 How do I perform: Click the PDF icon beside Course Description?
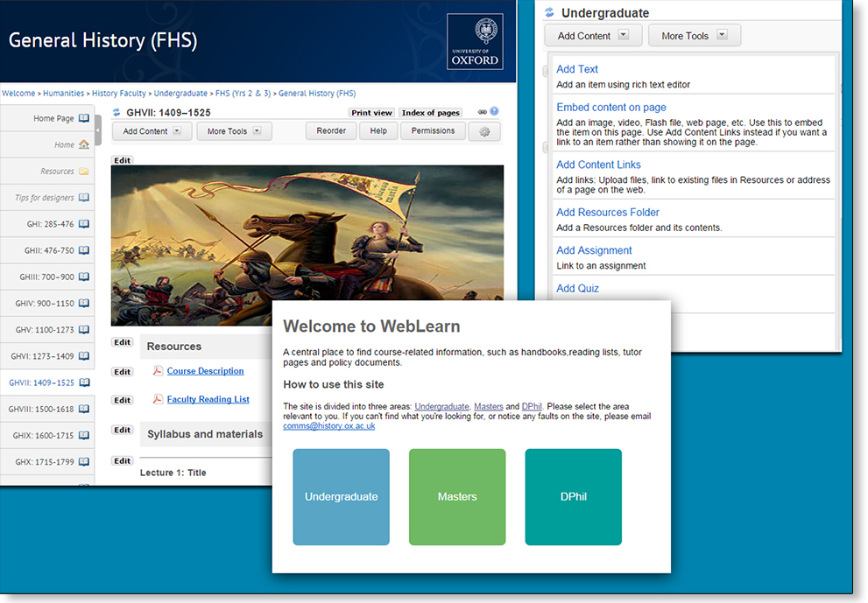tap(158, 371)
